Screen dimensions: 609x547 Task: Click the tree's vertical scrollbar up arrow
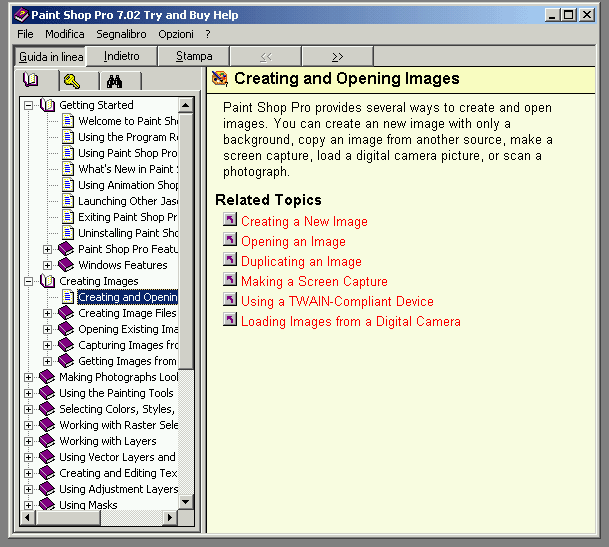(186, 105)
